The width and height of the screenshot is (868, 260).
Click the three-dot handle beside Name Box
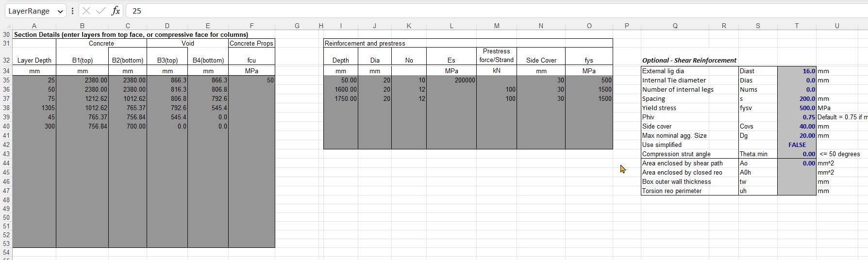pyautogui.click(x=72, y=11)
